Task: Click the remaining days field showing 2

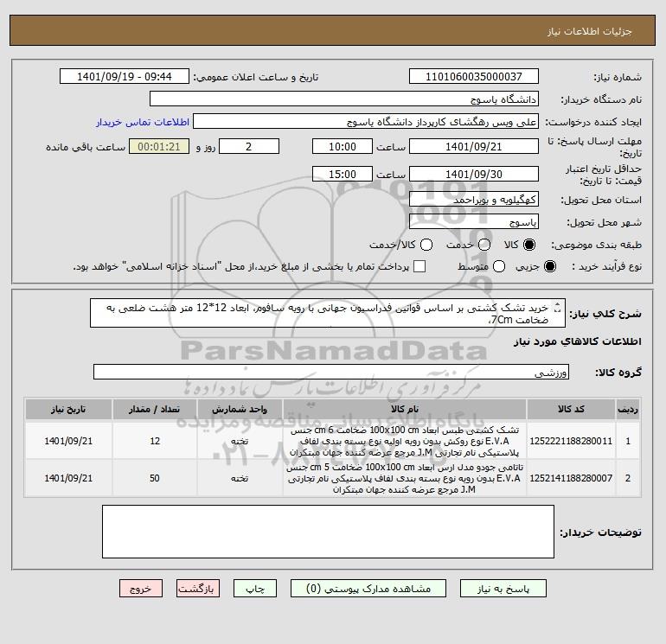Action: tap(249, 146)
